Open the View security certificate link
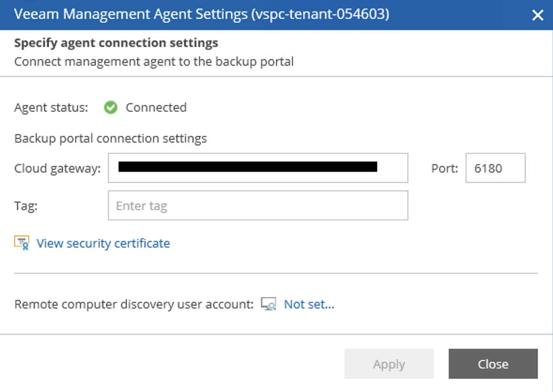This screenshot has width=553, height=392. tap(103, 243)
